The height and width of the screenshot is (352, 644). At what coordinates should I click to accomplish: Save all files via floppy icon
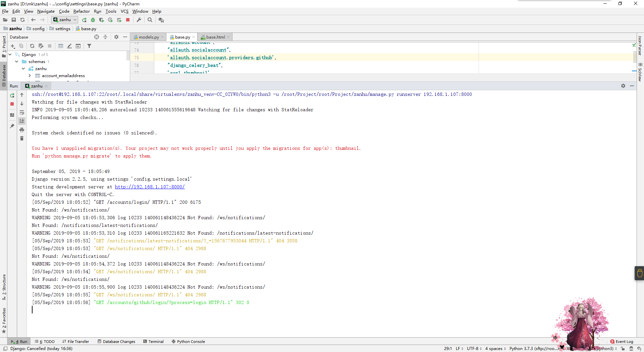click(x=14, y=20)
